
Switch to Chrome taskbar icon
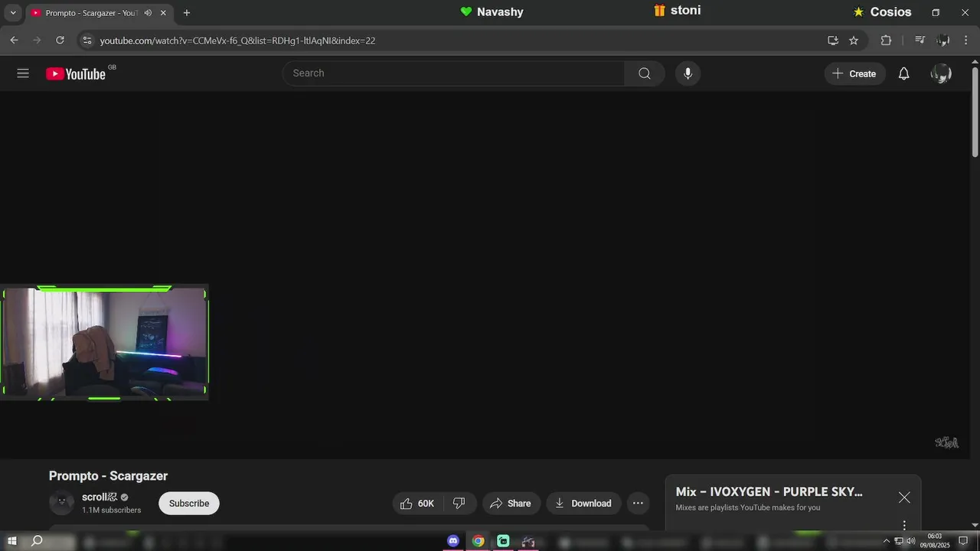(x=479, y=541)
